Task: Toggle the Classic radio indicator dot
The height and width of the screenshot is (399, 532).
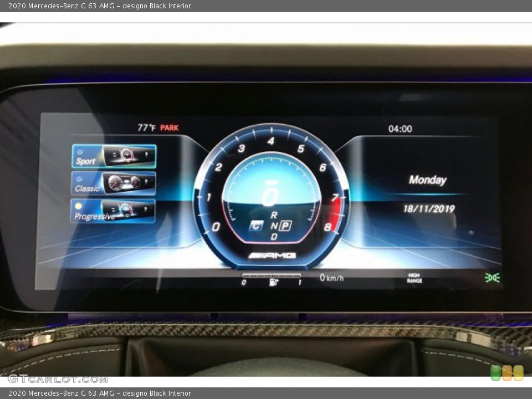Action: click(x=79, y=179)
